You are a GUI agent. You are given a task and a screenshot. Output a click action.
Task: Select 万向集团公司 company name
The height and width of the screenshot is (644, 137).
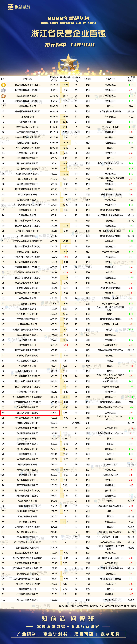pyautogui.click(x=27, y=117)
